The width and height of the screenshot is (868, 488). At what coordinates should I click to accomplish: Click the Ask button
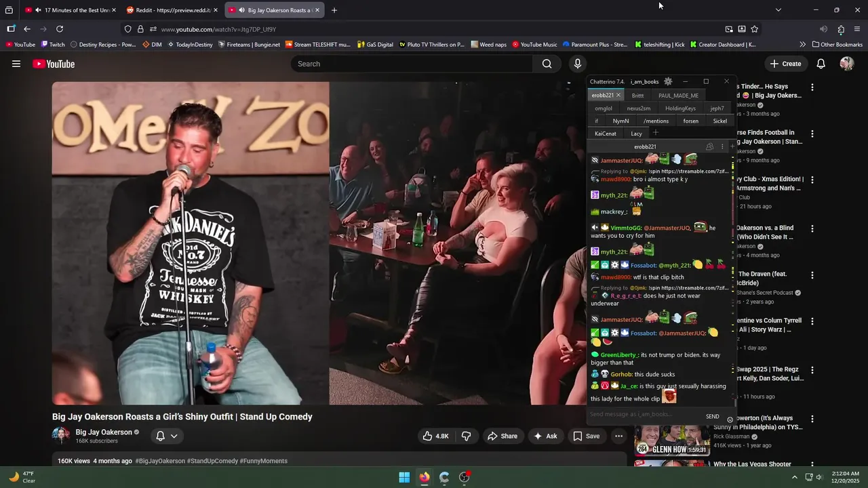coord(545,436)
